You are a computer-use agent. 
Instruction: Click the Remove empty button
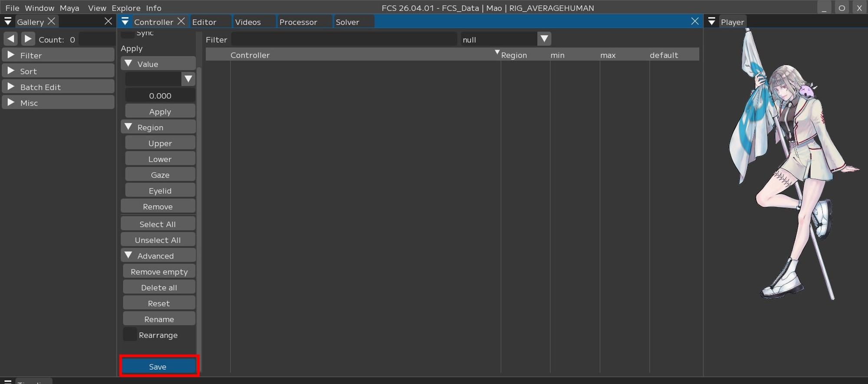pos(159,272)
